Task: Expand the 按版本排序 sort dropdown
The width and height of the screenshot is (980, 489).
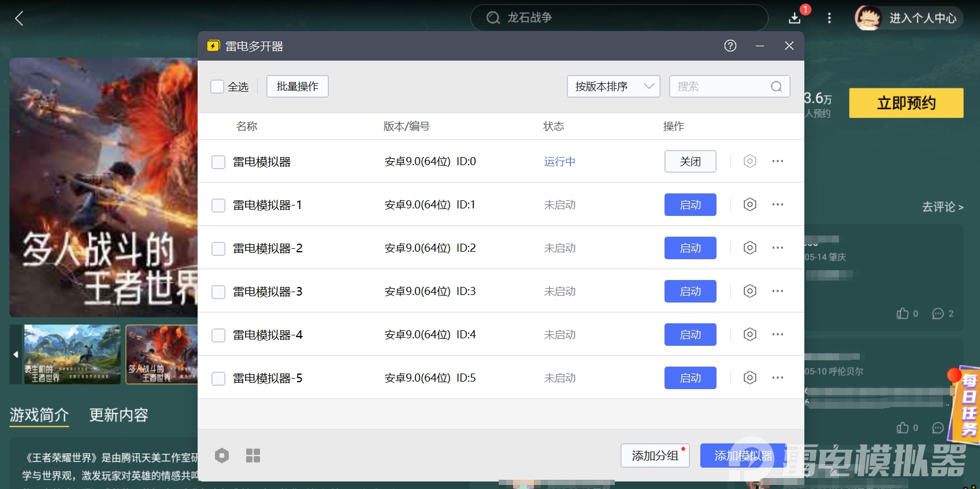Action: pos(613,87)
